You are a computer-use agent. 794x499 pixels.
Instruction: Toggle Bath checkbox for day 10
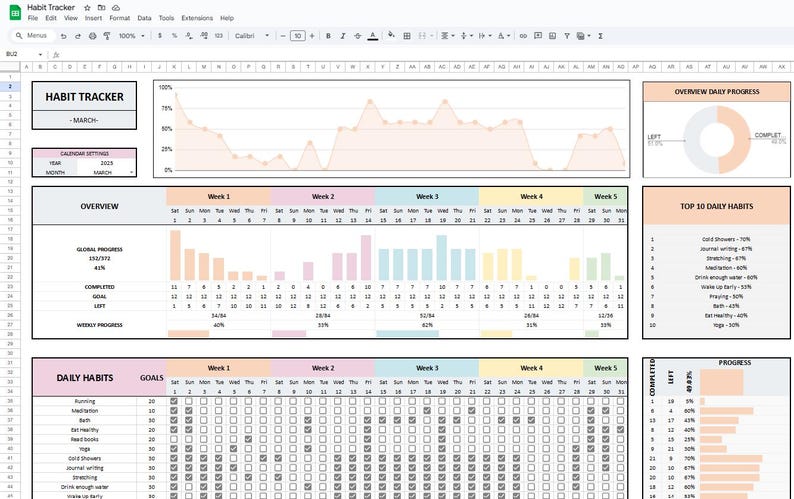[x=308, y=420]
